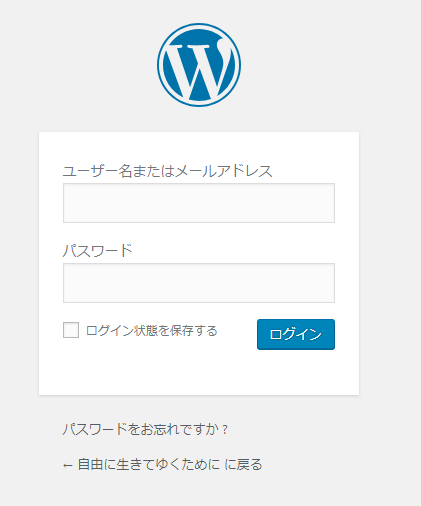Click the question mark in the password-recovery link
The image size is (421, 506).
pos(225,430)
